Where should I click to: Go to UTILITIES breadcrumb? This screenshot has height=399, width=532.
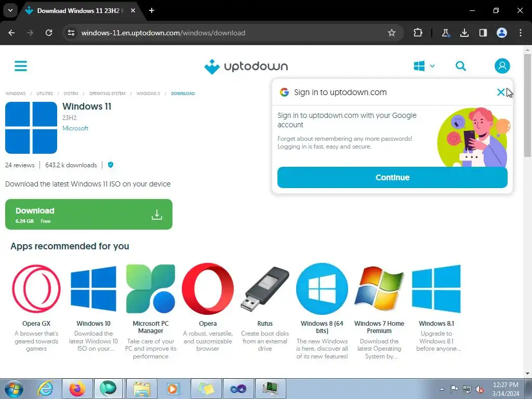(x=45, y=94)
